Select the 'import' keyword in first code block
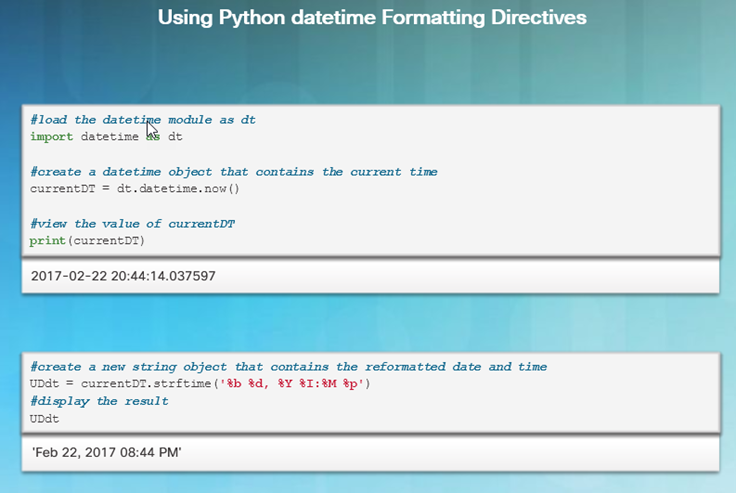Image resolution: width=736 pixels, height=493 pixels. pos(52,137)
